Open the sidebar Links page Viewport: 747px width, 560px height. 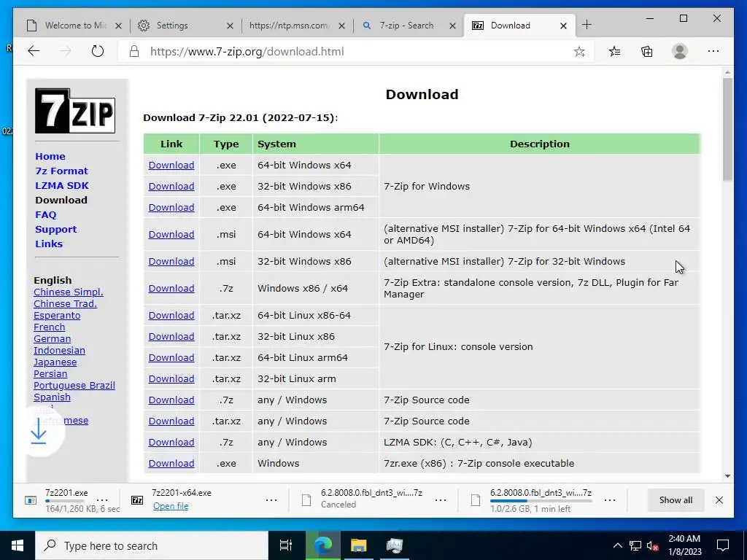coord(49,244)
